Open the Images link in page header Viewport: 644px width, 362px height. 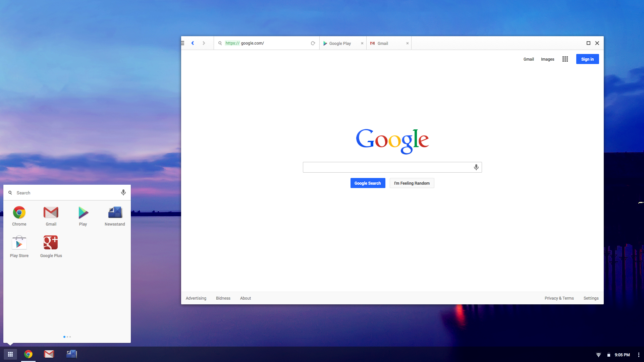click(x=547, y=59)
